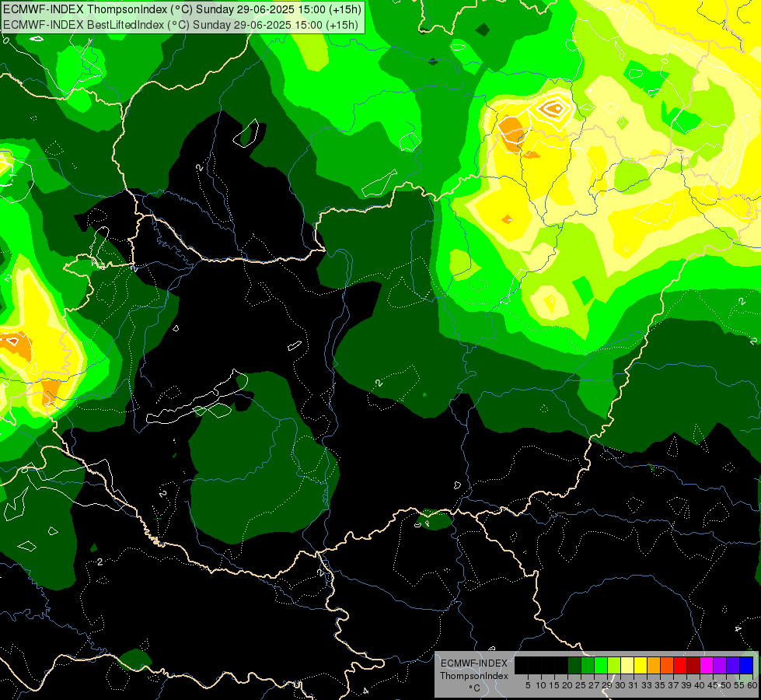
Task: Click the violet 50-55 legend swatch
Action: pos(733,665)
